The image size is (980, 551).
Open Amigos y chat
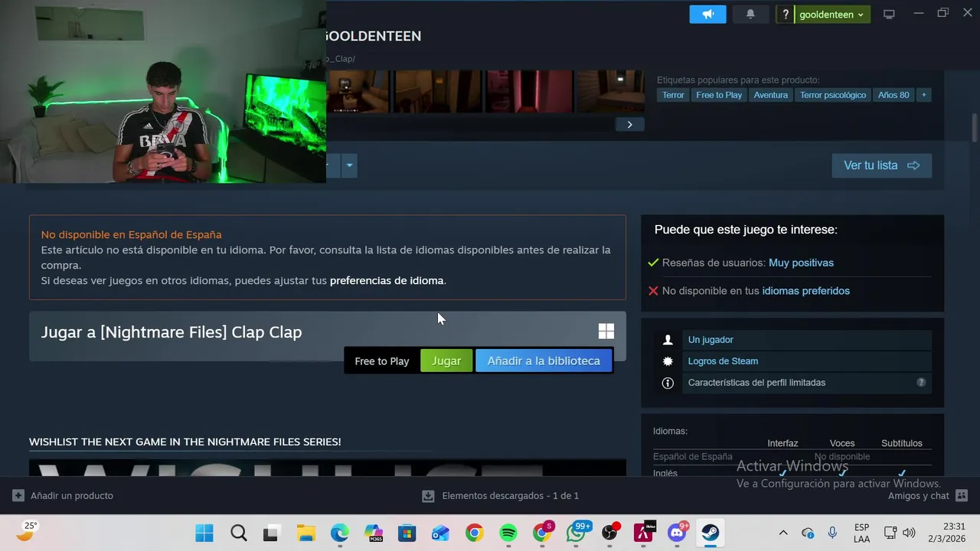(x=927, y=496)
